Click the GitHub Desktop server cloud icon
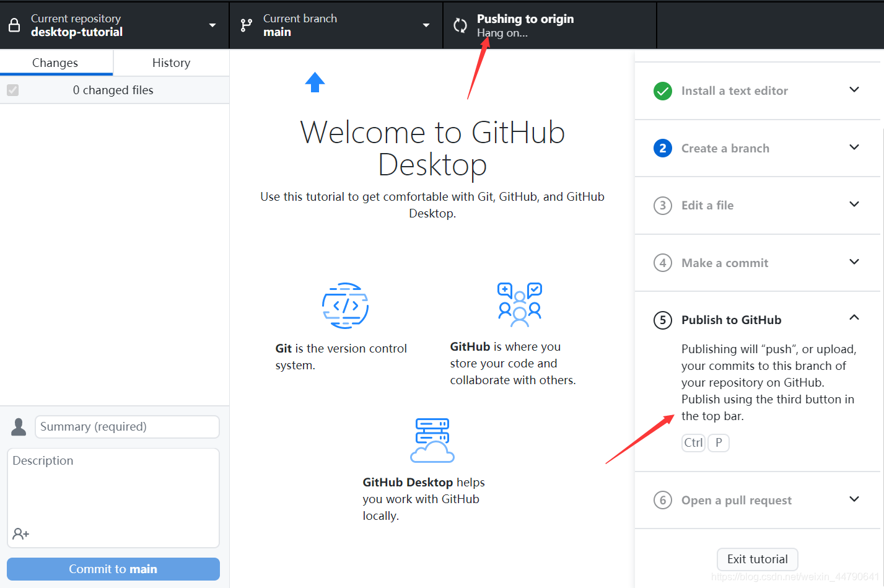The image size is (884, 588). [432, 441]
